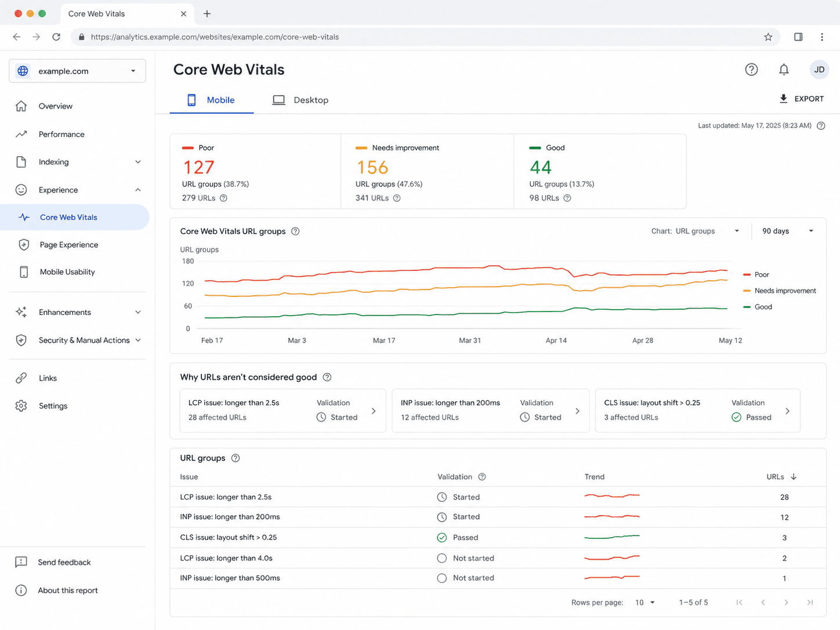Bookmark this page with the star icon
The width and height of the screenshot is (840, 630).
768,37
